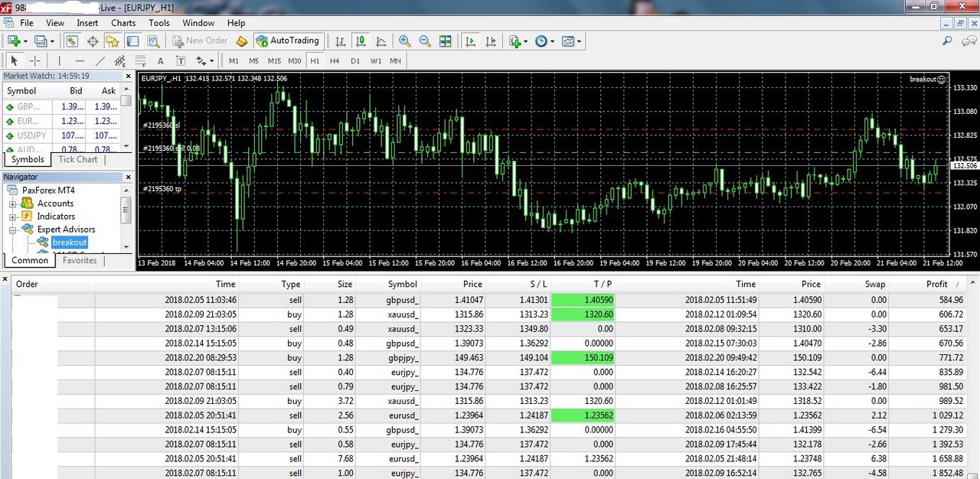Toggle the AutoTrading button
Screen dimensions: 980x479
287,41
